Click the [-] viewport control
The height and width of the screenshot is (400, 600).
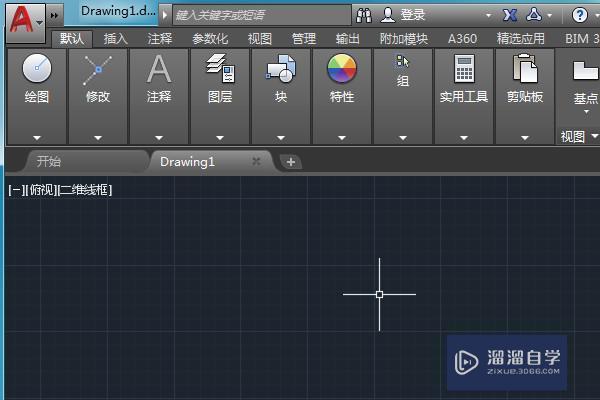[x=16, y=190]
